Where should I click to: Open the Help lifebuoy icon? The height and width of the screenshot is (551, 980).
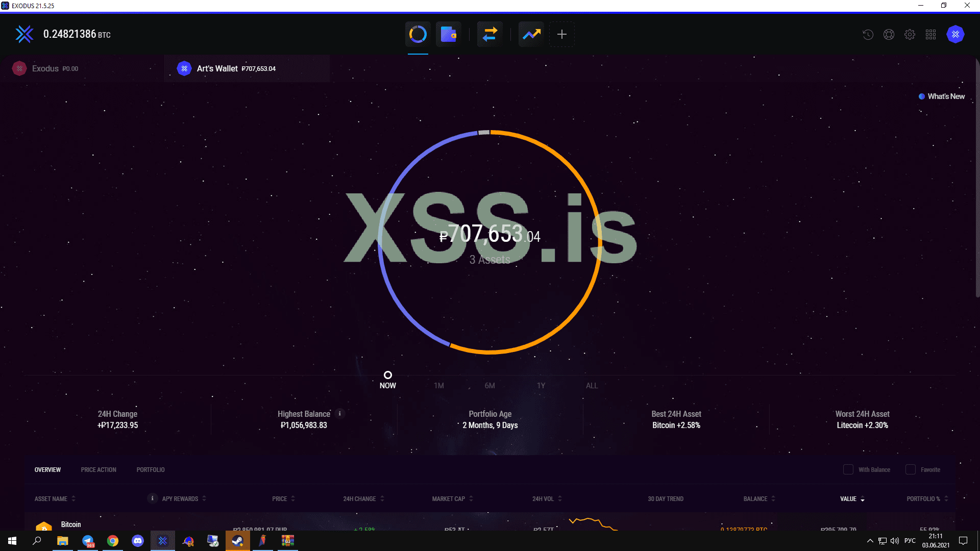click(x=889, y=35)
